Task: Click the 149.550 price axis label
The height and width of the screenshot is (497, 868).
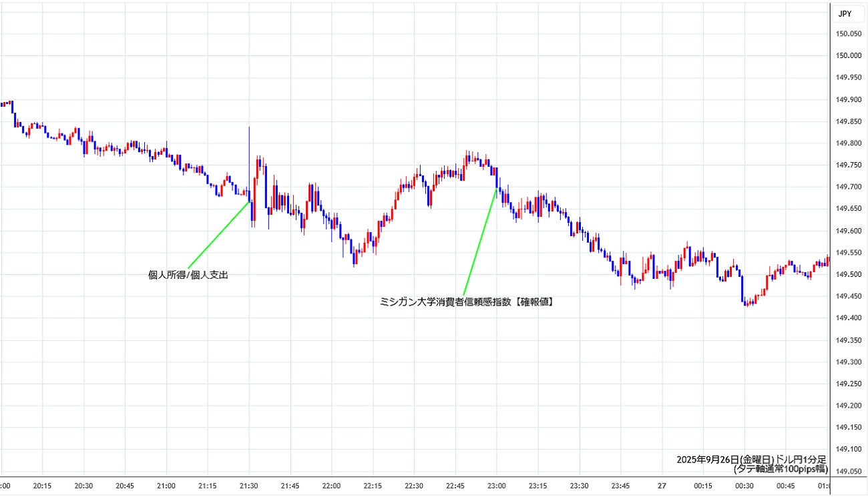Action: 849,254
